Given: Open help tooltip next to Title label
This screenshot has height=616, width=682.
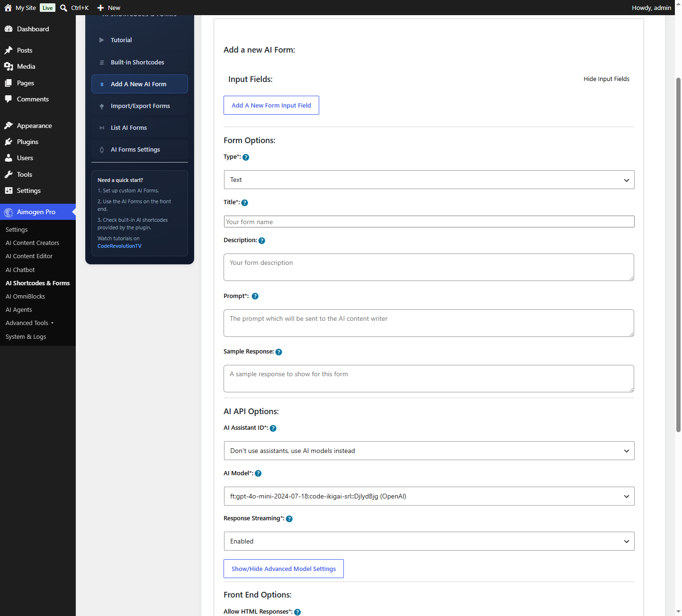Looking at the screenshot, I should pyautogui.click(x=244, y=203).
